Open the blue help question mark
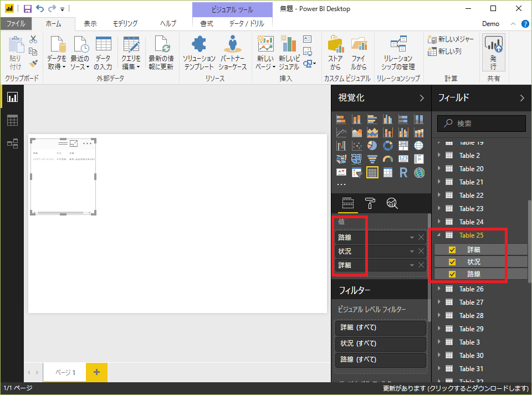532x395 pixels. point(525,24)
